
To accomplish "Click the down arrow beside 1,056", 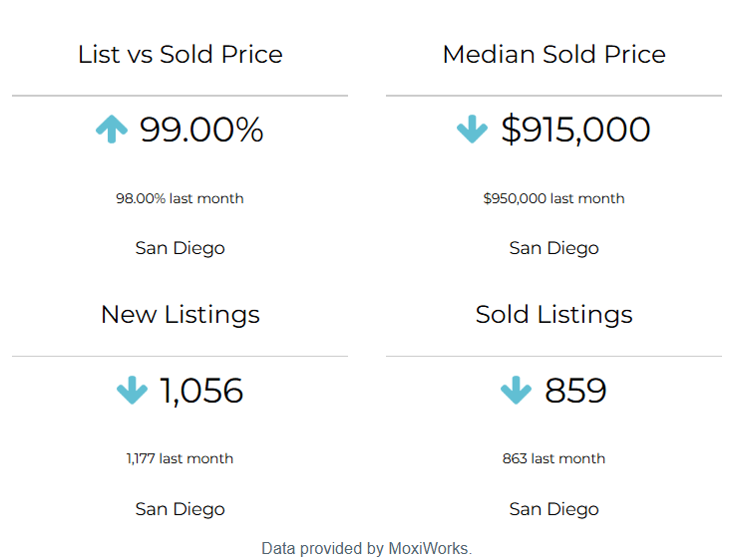I will pyautogui.click(x=132, y=390).
